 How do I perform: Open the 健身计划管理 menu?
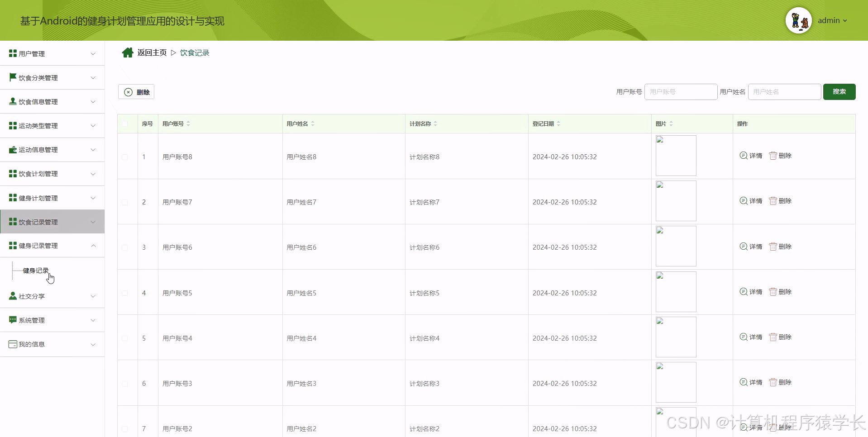[52, 198]
